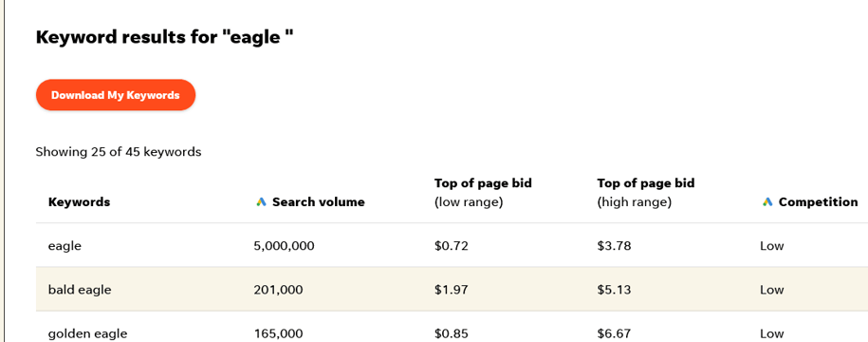Click the $5.13 high range bid
Viewport: 868px width, 342px height.
tap(614, 290)
